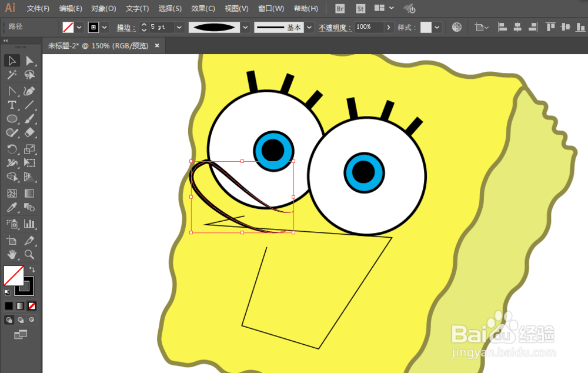Select the Lasso tool

29,75
